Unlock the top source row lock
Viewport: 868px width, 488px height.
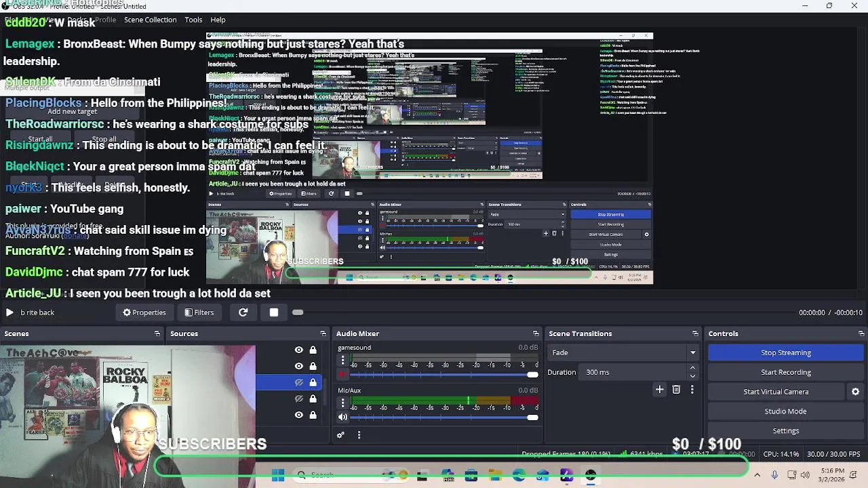coord(313,350)
